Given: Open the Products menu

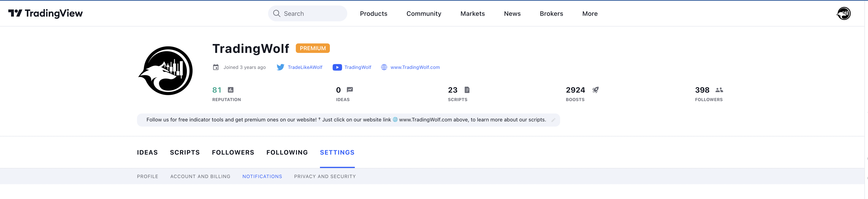Looking at the screenshot, I should (x=373, y=14).
